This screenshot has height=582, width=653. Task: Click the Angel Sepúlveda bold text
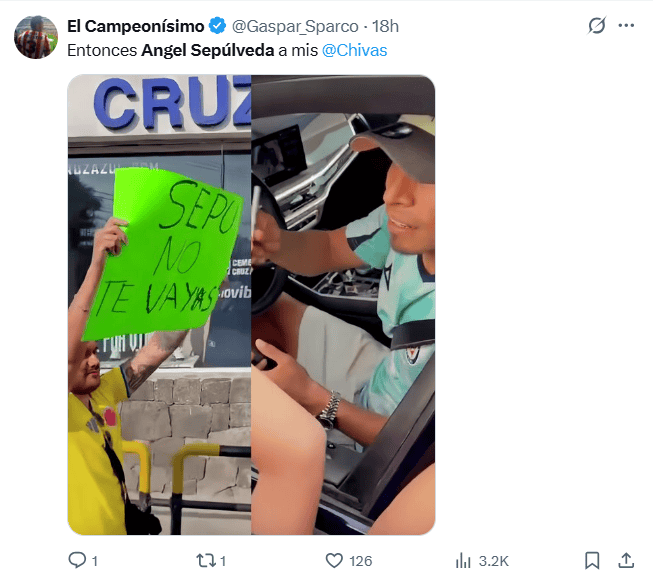tap(208, 50)
